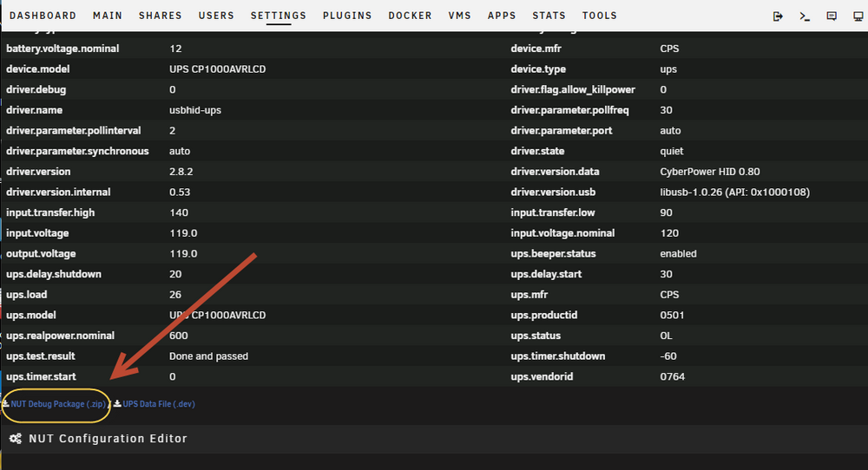Click the ups.productid value 0501
This screenshot has height=470, width=868.
coord(672,315)
